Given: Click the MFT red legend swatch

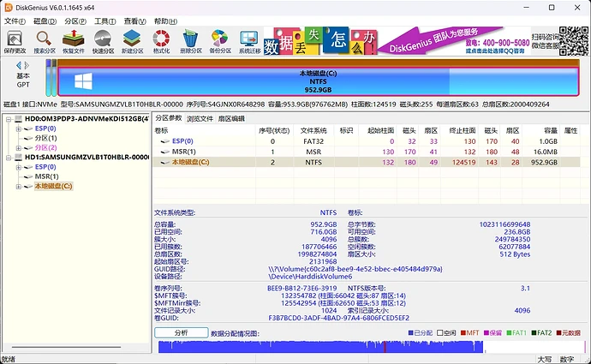Looking at the screenshot, I should [463, 332].
